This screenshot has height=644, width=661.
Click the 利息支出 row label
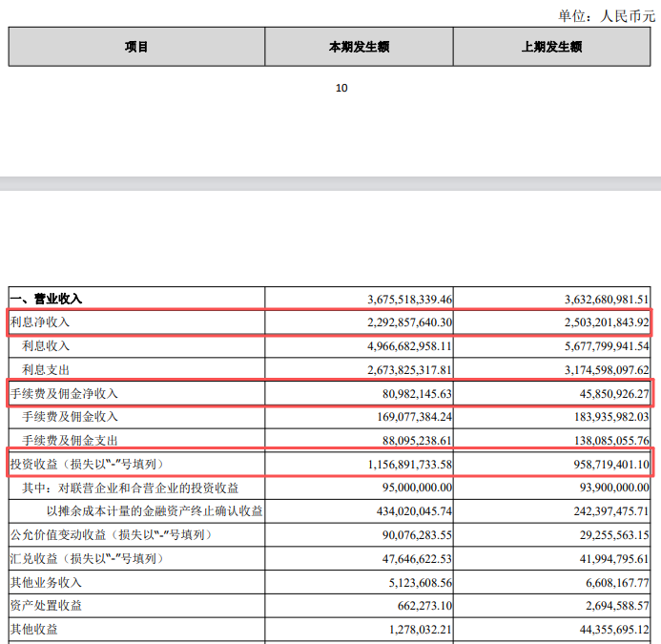[x=46, y=369]
